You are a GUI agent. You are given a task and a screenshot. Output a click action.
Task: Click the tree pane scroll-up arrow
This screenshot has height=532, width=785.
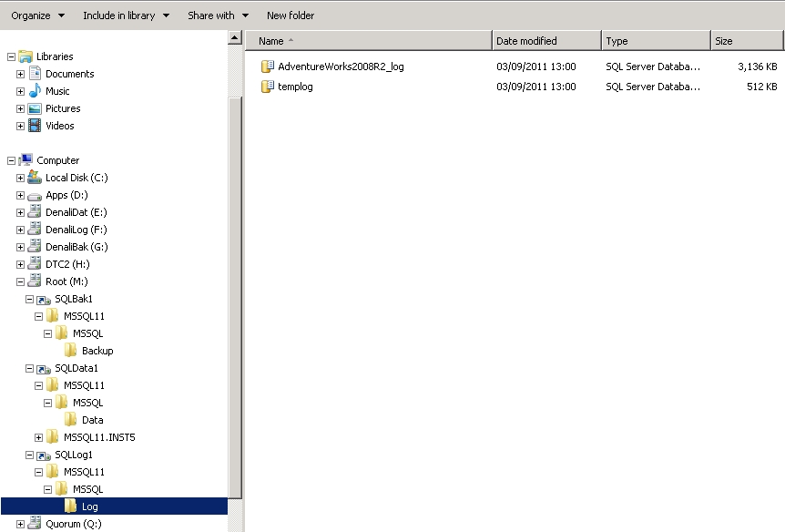click(235, 37)
